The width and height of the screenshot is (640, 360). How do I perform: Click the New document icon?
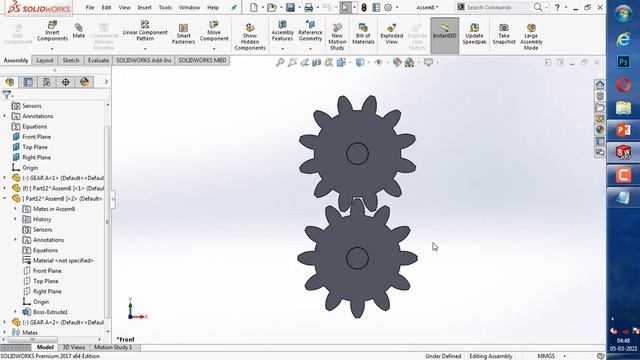[x=253, y=7]
